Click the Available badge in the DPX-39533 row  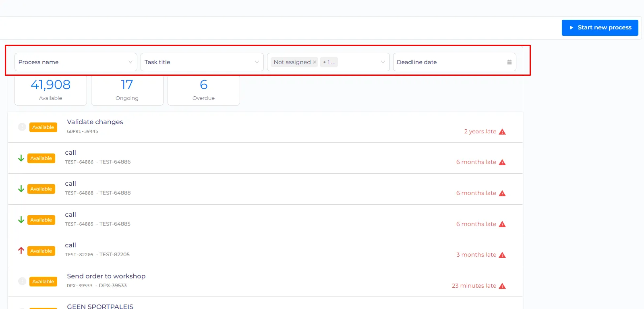point(43,282)
